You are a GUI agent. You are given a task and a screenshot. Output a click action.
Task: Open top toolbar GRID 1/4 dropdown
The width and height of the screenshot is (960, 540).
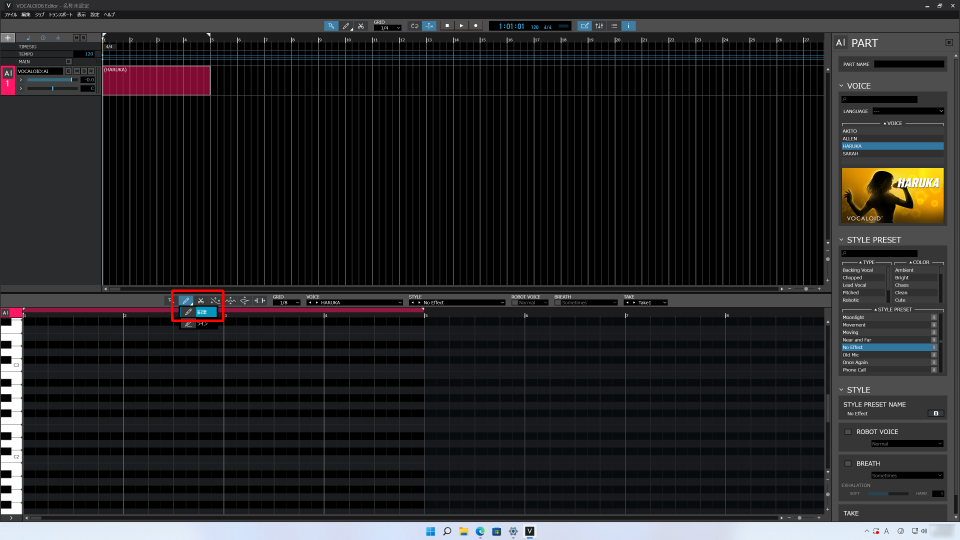pos(388,28)
